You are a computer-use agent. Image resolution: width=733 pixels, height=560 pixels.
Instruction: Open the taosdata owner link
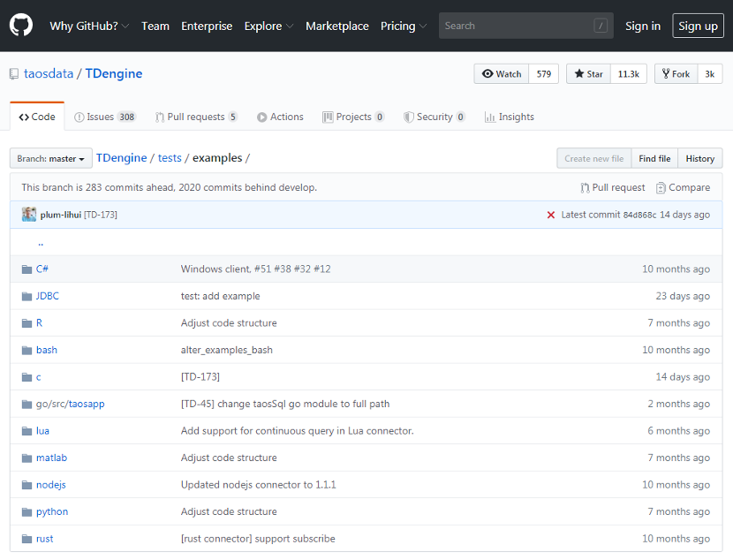click(x=49, y=73)
